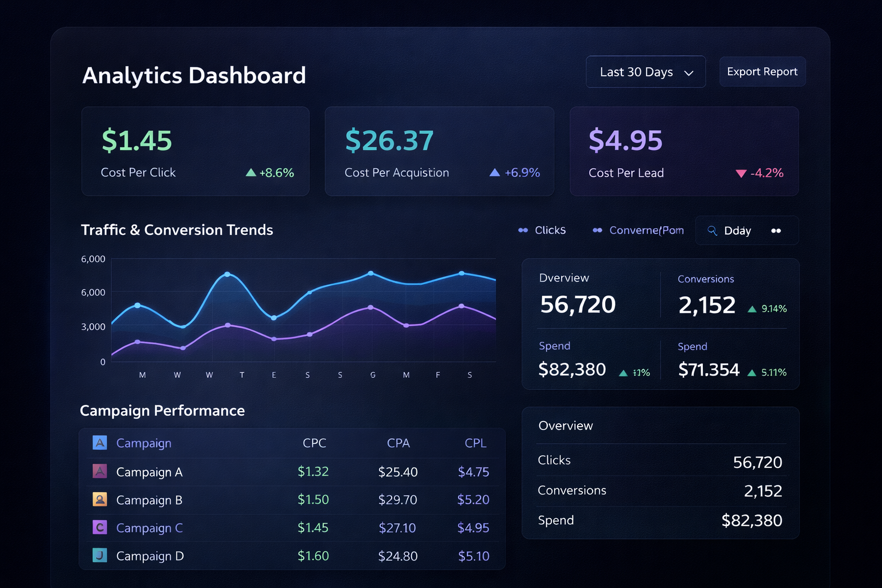Click the Campaign A avatar icon
Image resolution: width=882 pixels, height=588 pixels.
click(98, 471)
